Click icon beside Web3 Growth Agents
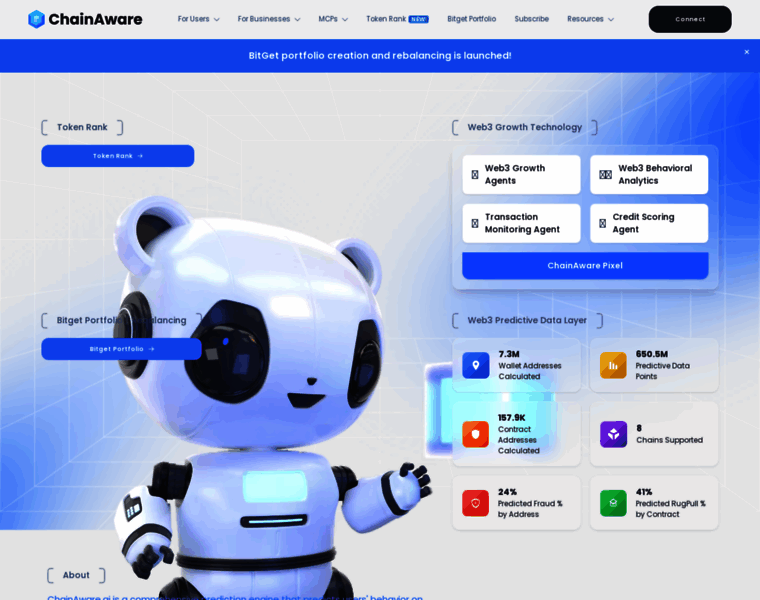This screenshot has width=760, height=600. point(475,174)
